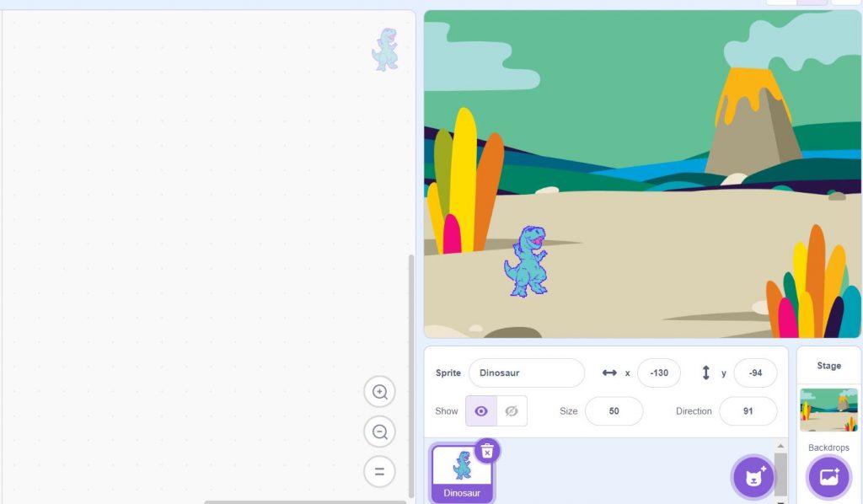Delete the Dinosaur sprite using its badge

[487, 452]
